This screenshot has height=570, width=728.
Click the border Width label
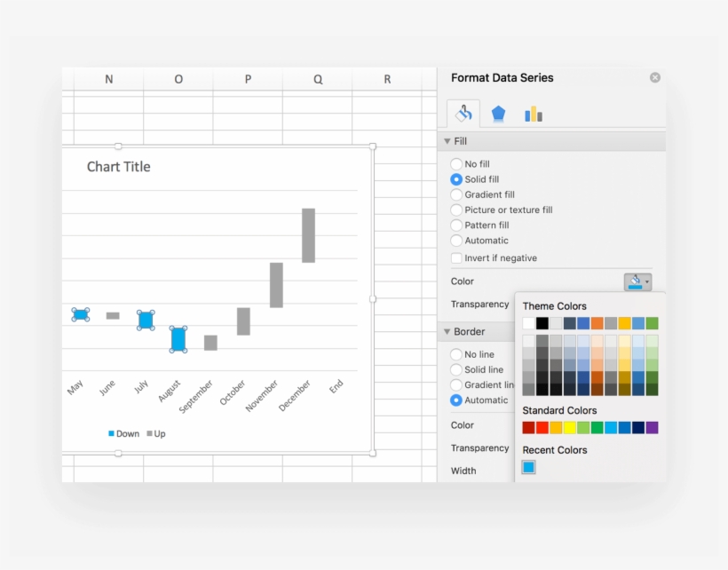463,471
